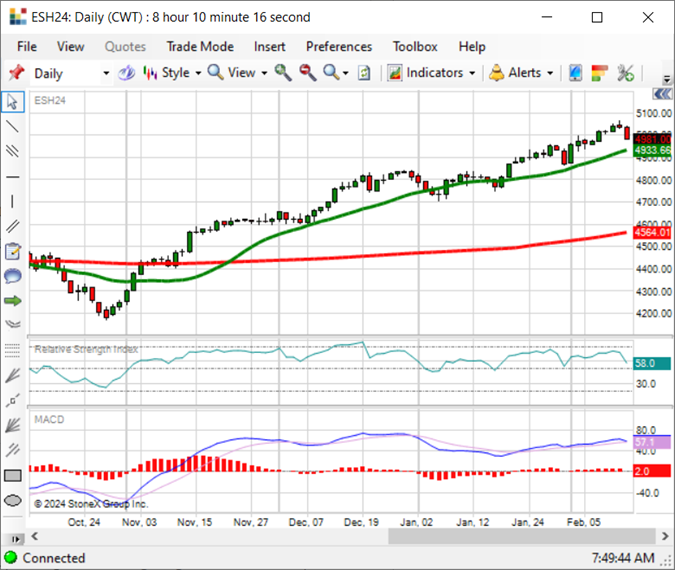This screenshot has width=675, height=570.
Task: Select the arrow pointer tool
Action: 12,102
